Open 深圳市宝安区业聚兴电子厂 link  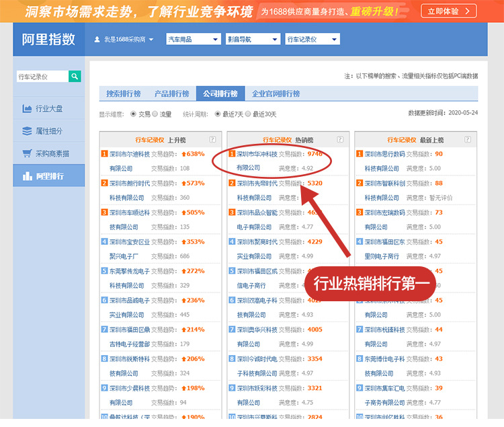tap(129, 249)
